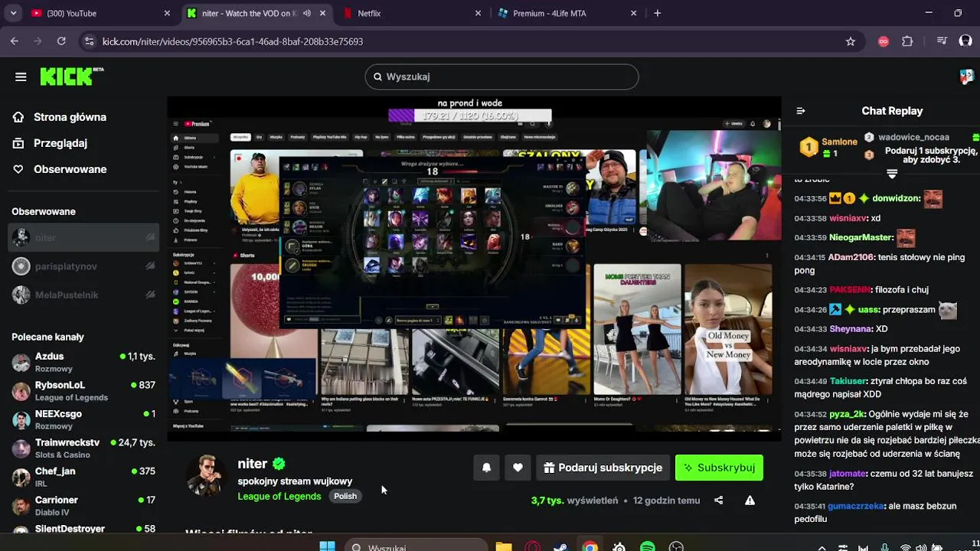Open the browser extensions puzzle icon
The width and height of the screenshot is (980, 551).
tap(907, 41)
